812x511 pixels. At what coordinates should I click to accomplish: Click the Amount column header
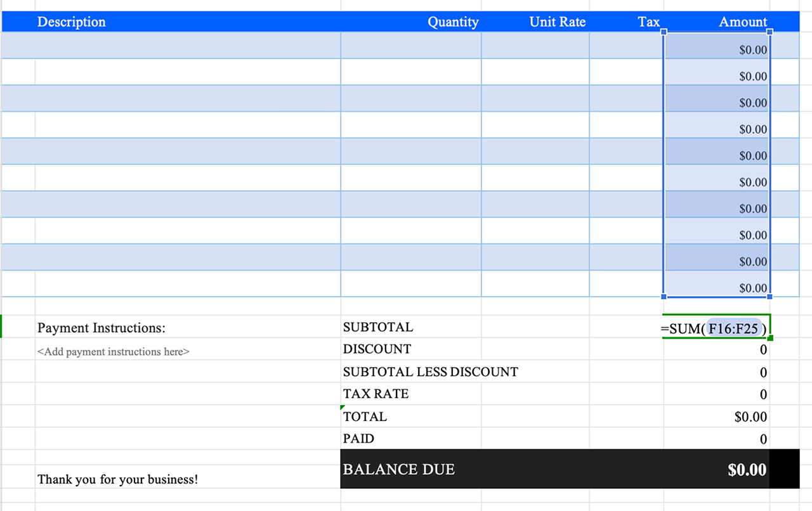(x=743, y=22)
